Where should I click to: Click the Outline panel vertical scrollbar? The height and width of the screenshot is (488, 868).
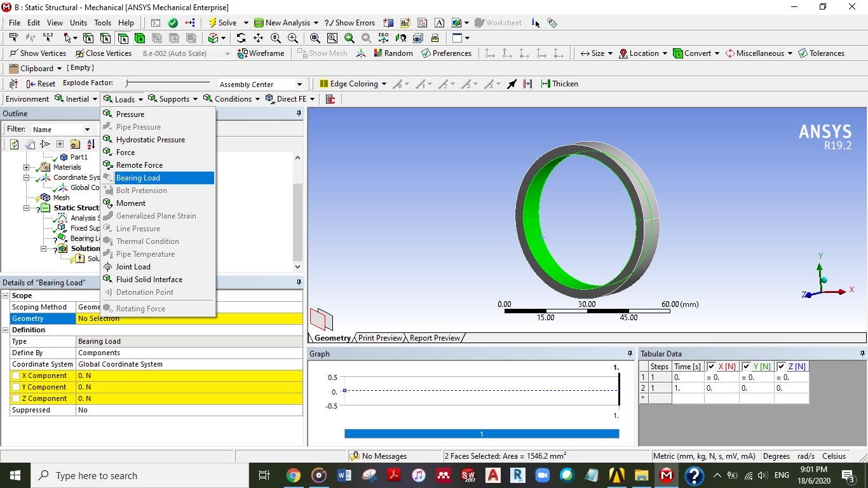point(297,212)
